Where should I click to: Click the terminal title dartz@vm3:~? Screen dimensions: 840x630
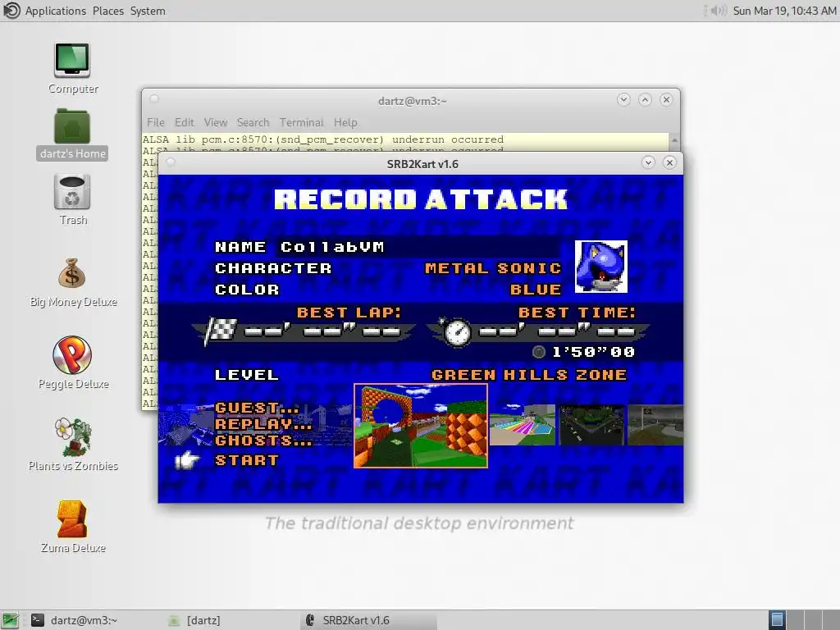click(412, 101)
